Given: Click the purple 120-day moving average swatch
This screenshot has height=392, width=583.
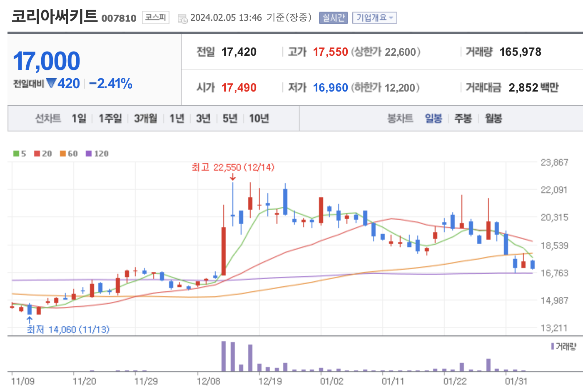Looking at the screenshot, I should 89,154.
